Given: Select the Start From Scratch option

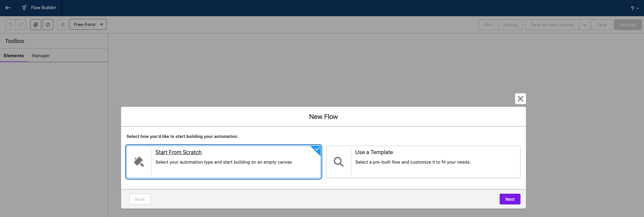Looking at the screenshot, I should [224, 162].
